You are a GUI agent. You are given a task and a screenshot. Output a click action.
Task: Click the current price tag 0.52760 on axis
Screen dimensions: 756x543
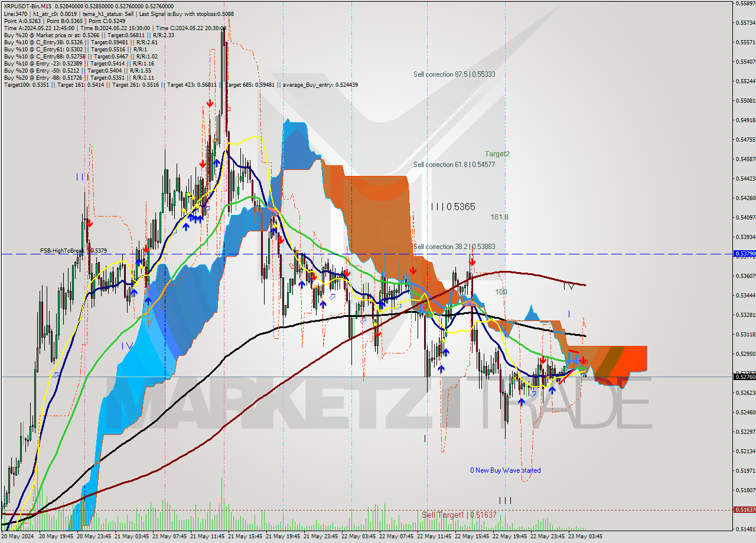(744, 377)
